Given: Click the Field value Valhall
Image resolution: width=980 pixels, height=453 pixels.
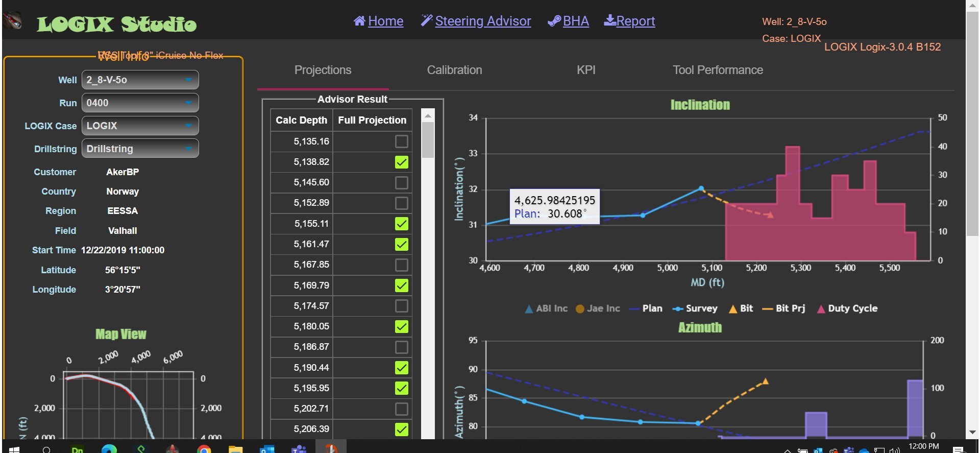Looking at the screenshot, I should tap(122, 231).
